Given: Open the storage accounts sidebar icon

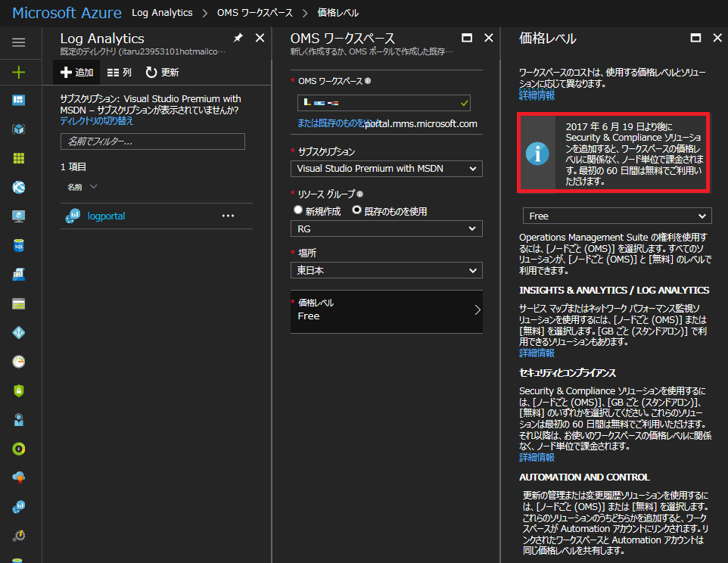Looking at the screenshot, I should (19, 304).
